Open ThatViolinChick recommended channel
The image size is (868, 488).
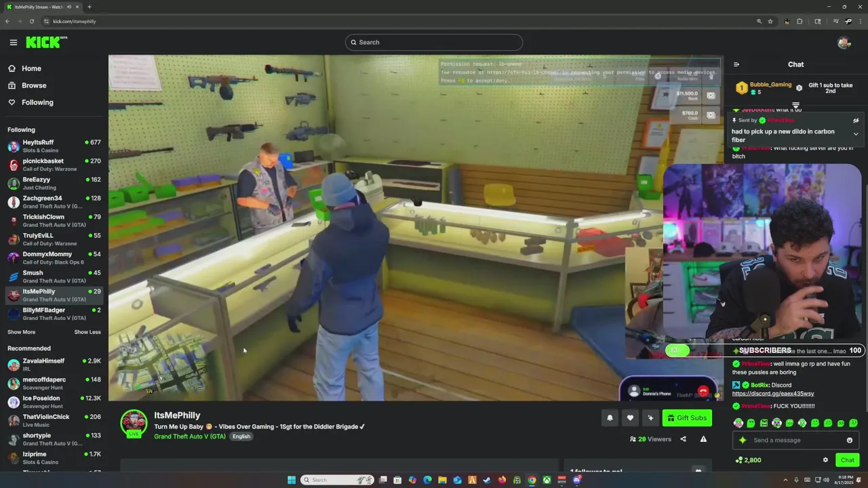[x=54, y=420]
